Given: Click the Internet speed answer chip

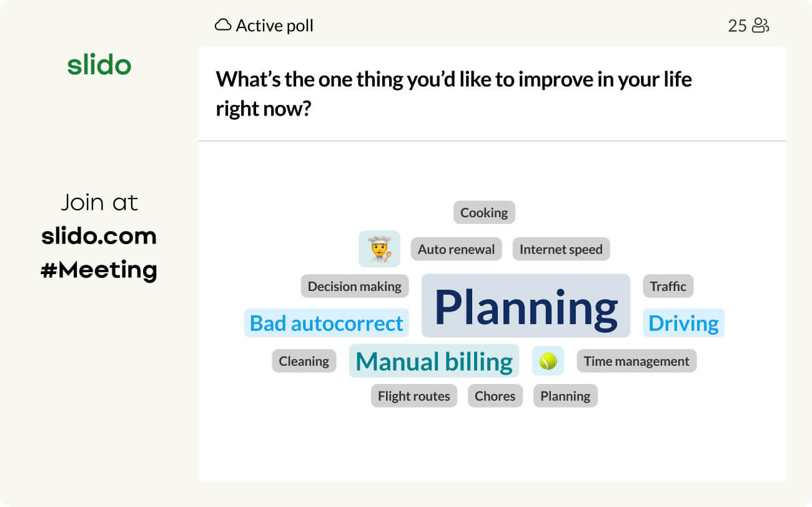Looking at the screenshot, I should [561, 249].
